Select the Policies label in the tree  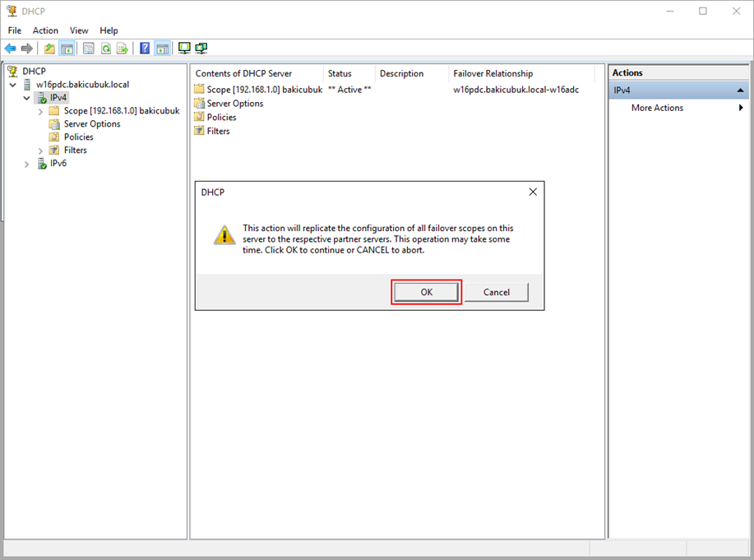(x=78, y=137)
